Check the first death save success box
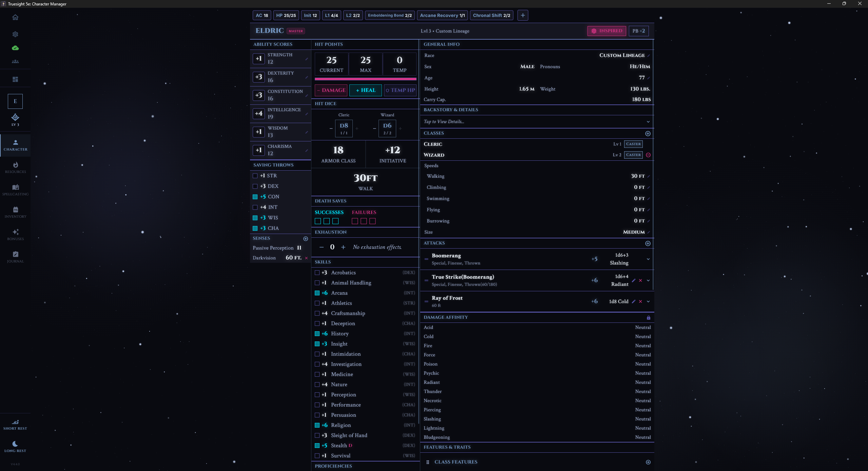 [x=318, y=221]
